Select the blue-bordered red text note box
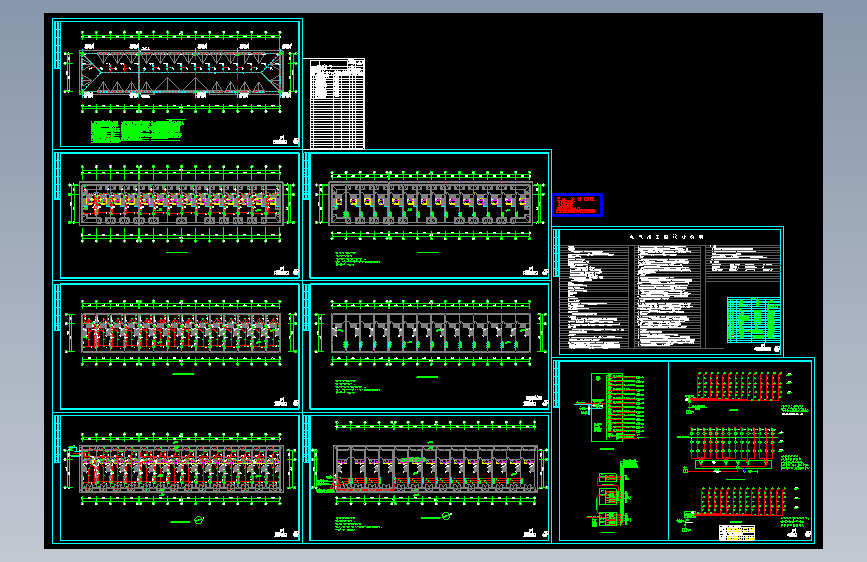This screenshot has width=867, height=562. click(577, 205)
